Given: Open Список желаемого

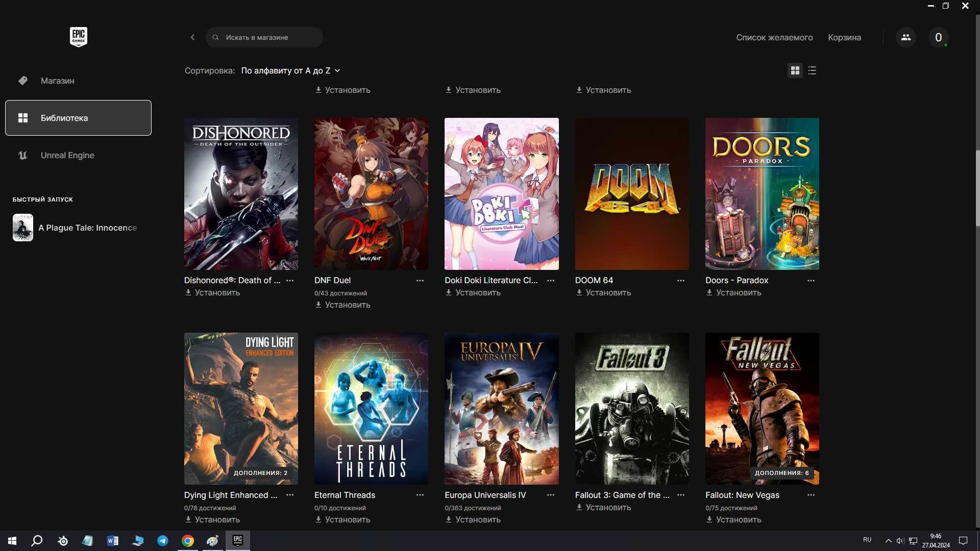Looking at the screenshot, I should point(774,37).
